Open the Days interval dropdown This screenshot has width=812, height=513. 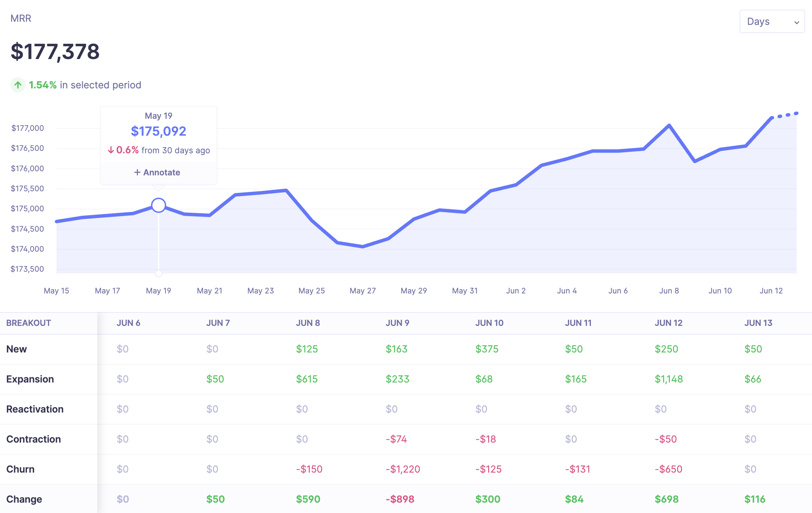pyautogui.click(x=772, y=21)
